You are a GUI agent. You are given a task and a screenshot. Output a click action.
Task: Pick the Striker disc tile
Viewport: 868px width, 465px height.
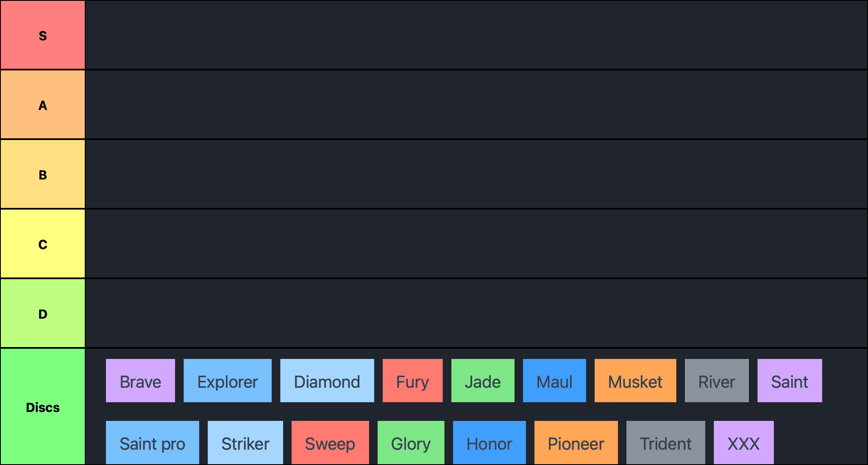tap(245, 443)
